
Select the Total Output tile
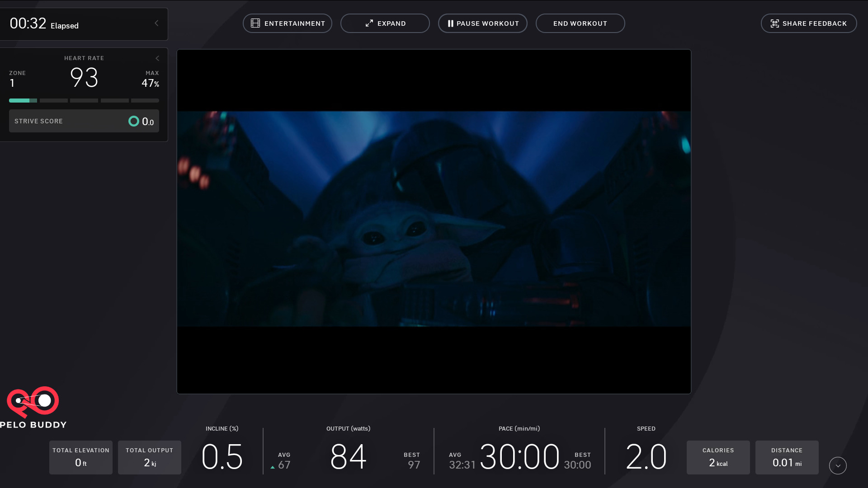coord(150,457)
